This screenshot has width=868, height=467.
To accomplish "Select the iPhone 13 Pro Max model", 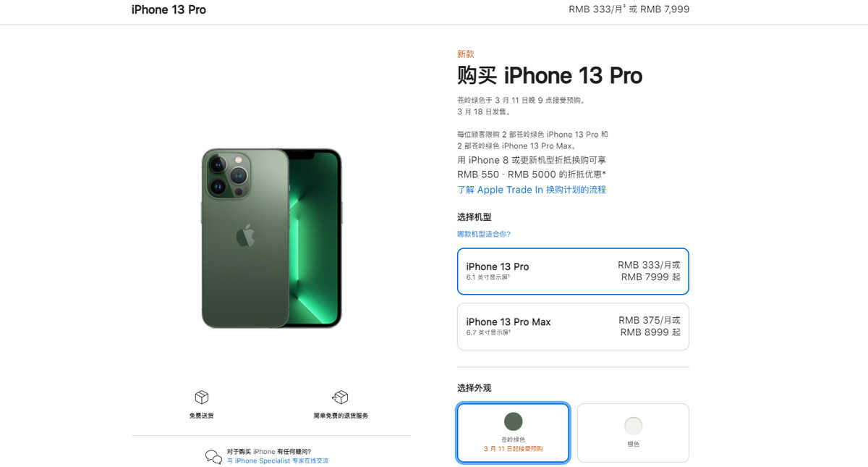I will tap(573, 327).
